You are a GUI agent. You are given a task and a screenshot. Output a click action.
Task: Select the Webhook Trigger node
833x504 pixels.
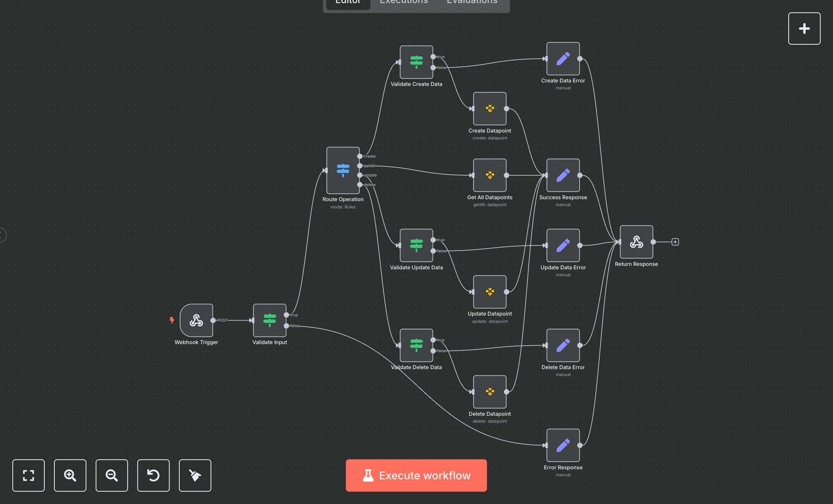coord(196,320)
